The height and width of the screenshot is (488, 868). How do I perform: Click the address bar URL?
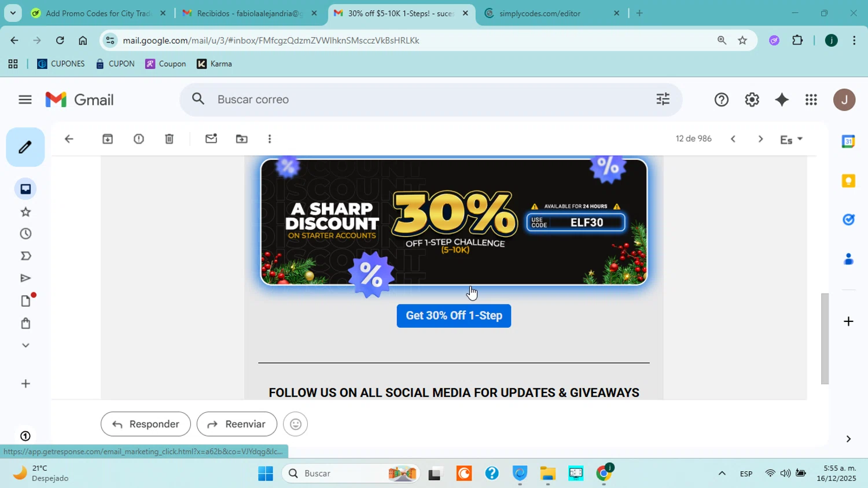[x=271, y=41]
